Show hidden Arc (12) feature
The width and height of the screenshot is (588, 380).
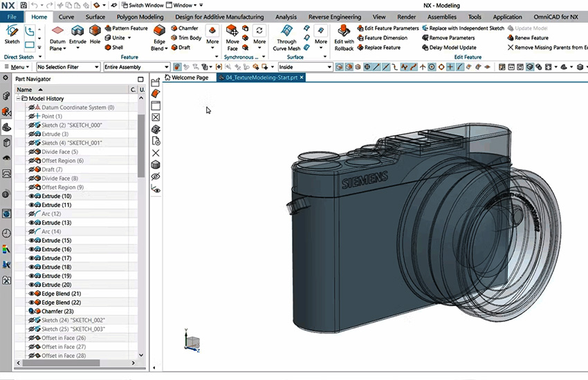[32, 213]
